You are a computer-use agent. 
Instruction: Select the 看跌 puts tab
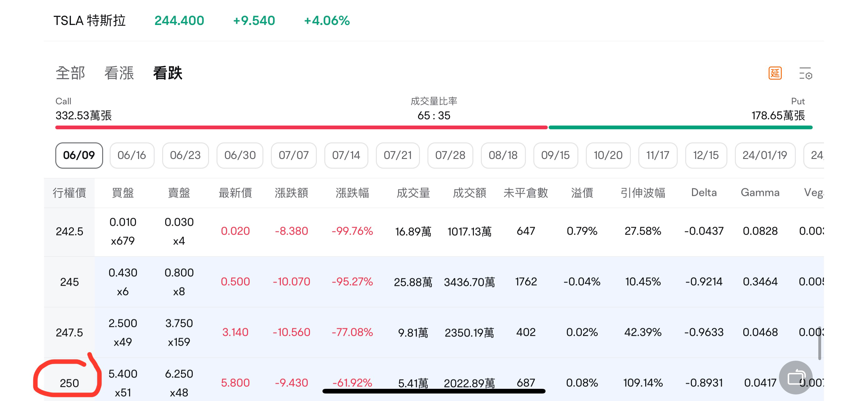click(167, 73)
